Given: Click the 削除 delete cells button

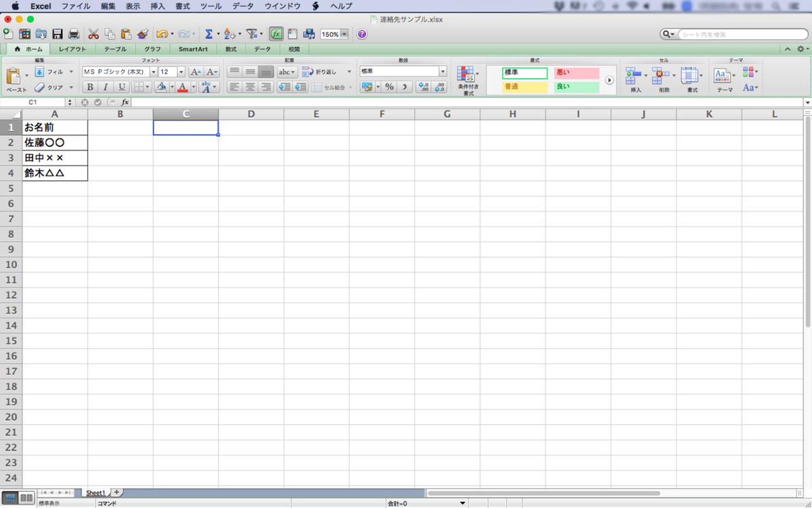Looking at the screenshot, I should (x=664, y=79).
